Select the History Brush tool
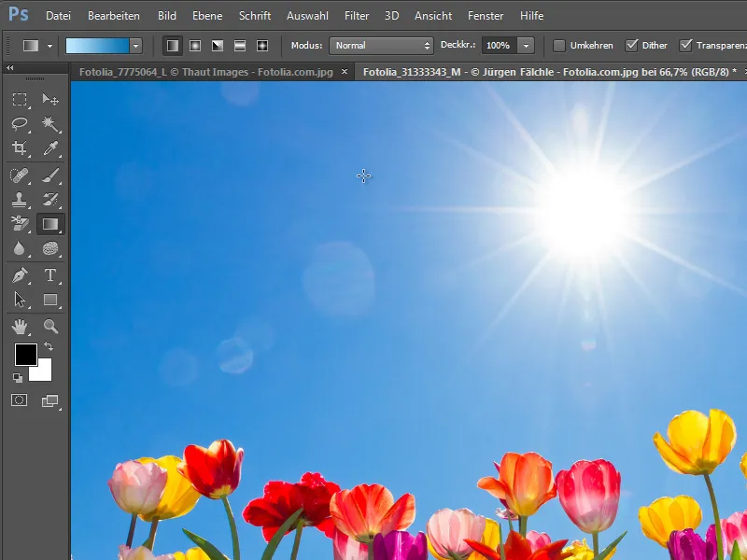747x560 pixels. tap(50, 200)
